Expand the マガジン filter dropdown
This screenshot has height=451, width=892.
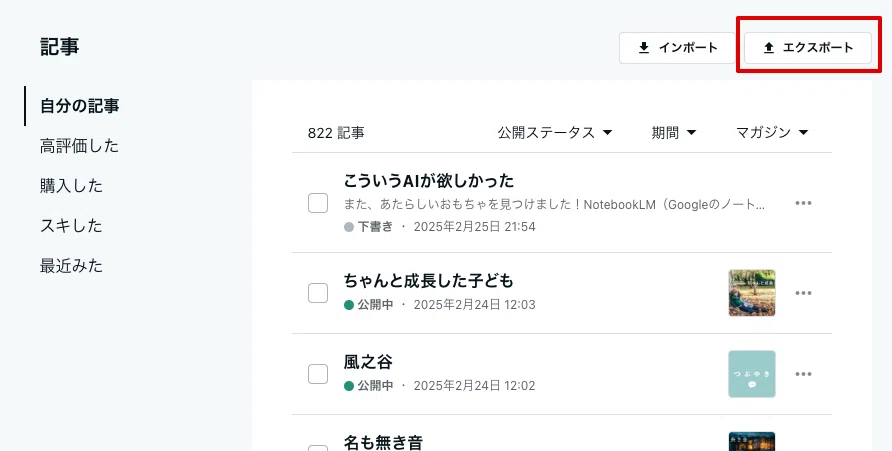pos(772,133)
